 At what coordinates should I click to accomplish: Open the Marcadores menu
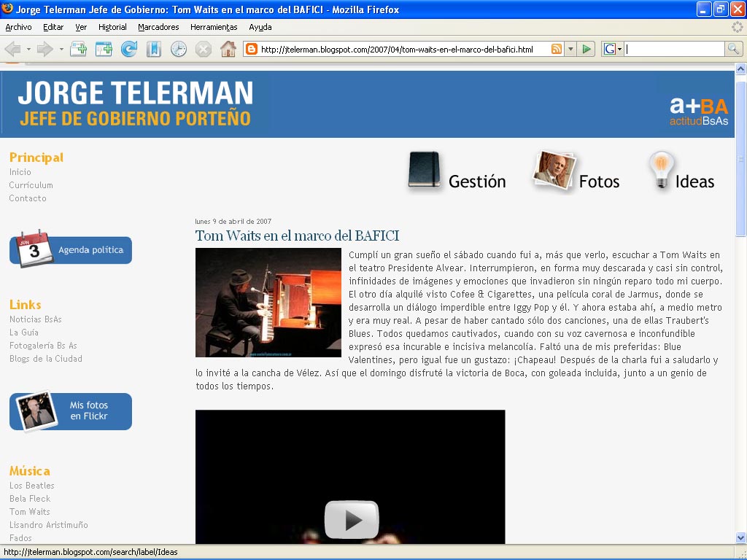(x=158, y=27)
